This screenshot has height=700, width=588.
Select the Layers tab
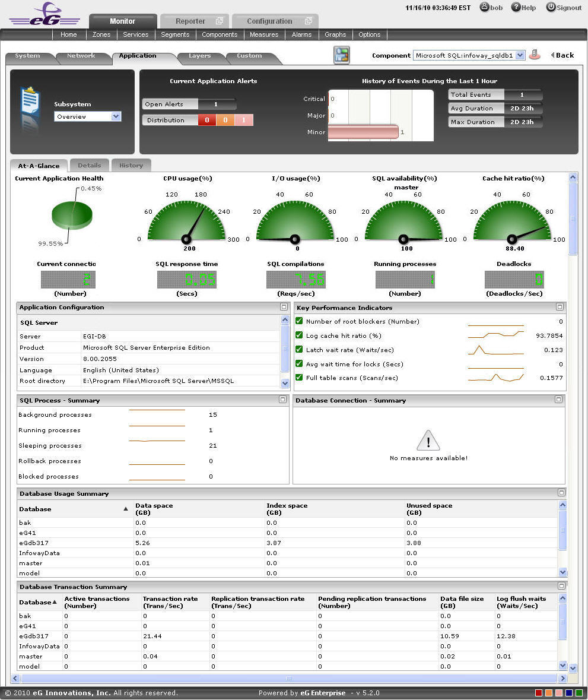[199, 56]
